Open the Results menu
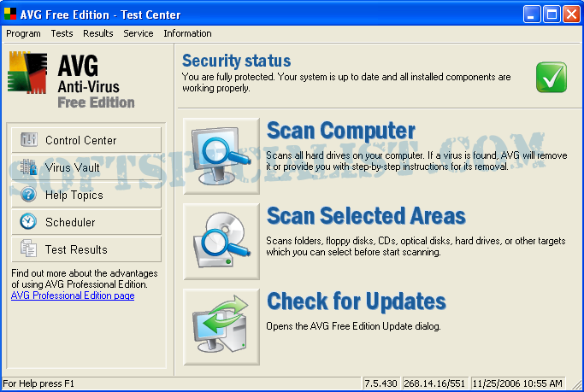The image size is (584, 392). pyautogui.click(x=98, y=33)
